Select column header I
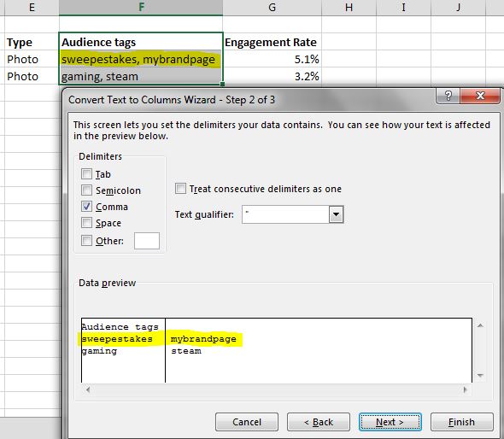Image resolution: width=504 pixels, height=439 pixels. click(404, 8)
